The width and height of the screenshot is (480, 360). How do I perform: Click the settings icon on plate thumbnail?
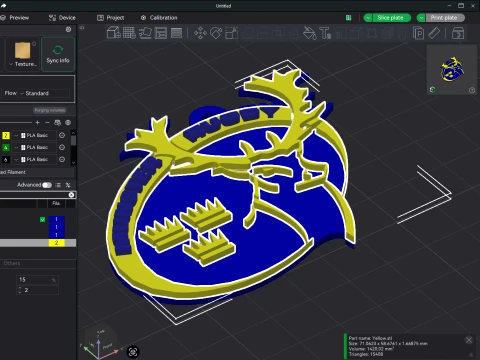[472, 90]
